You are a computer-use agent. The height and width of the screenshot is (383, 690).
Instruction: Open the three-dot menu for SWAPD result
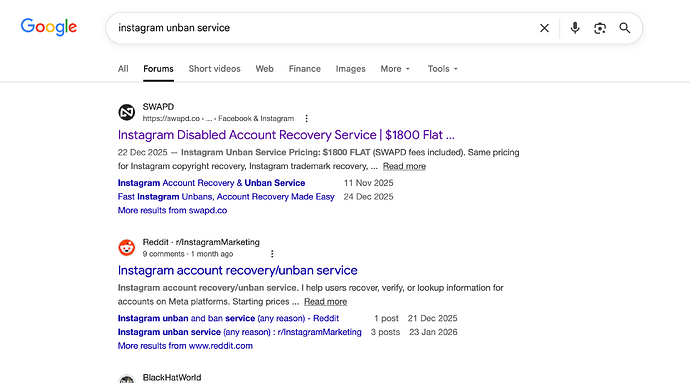(306, 118)
